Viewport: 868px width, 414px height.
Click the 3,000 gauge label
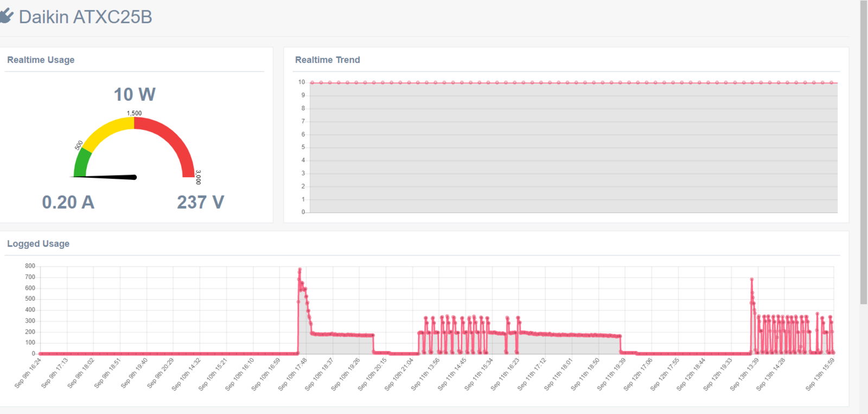coord(198,177)
